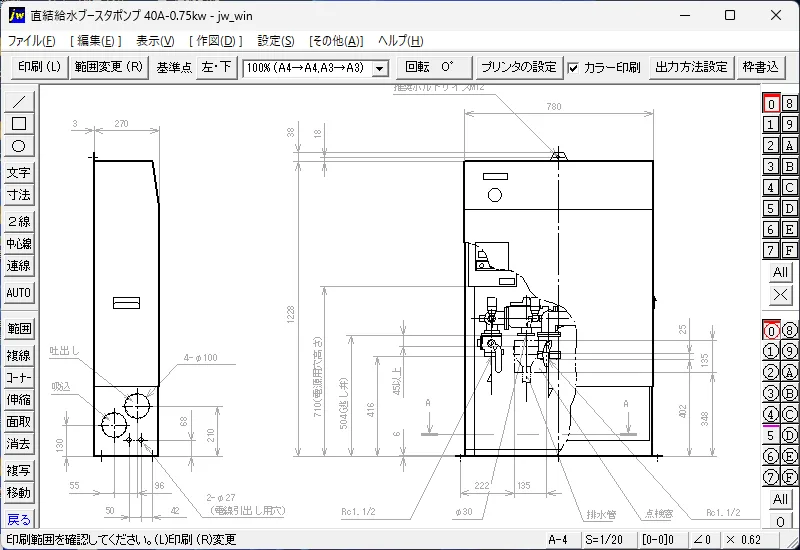Select current layer group circle 0

coord(770,330)
